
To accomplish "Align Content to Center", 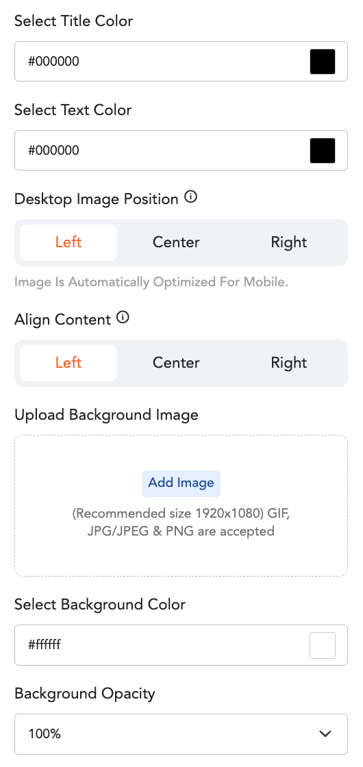I will pyautogui.click(x=176, y=363).
